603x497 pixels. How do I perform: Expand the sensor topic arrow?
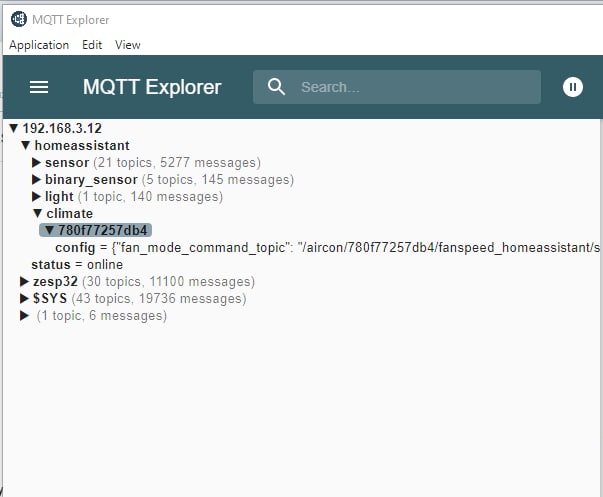coord(36,162)
